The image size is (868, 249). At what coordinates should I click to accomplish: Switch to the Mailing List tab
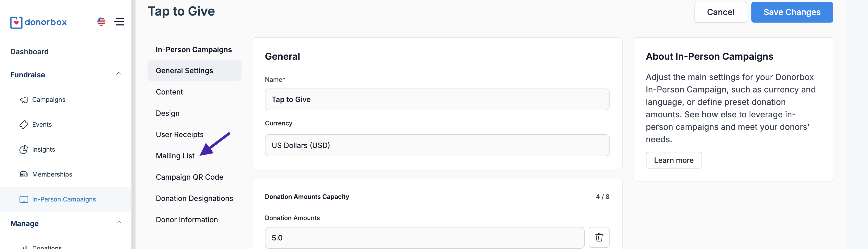point(175,156)
